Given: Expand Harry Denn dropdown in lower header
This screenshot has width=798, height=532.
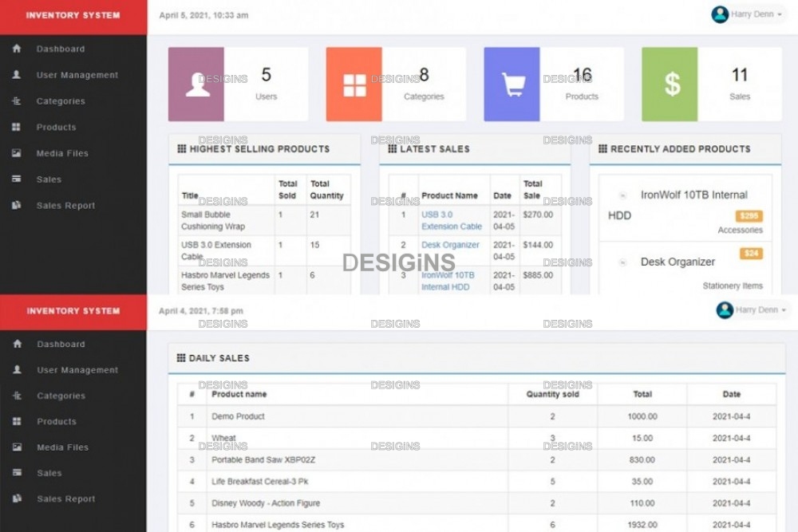Looking at the screenshot, I should [x=751, y=310].
